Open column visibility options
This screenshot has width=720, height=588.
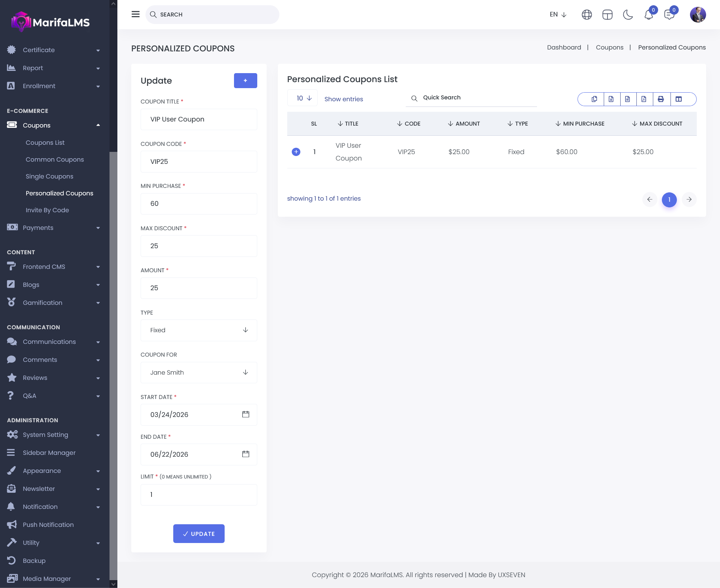(678, 99)
